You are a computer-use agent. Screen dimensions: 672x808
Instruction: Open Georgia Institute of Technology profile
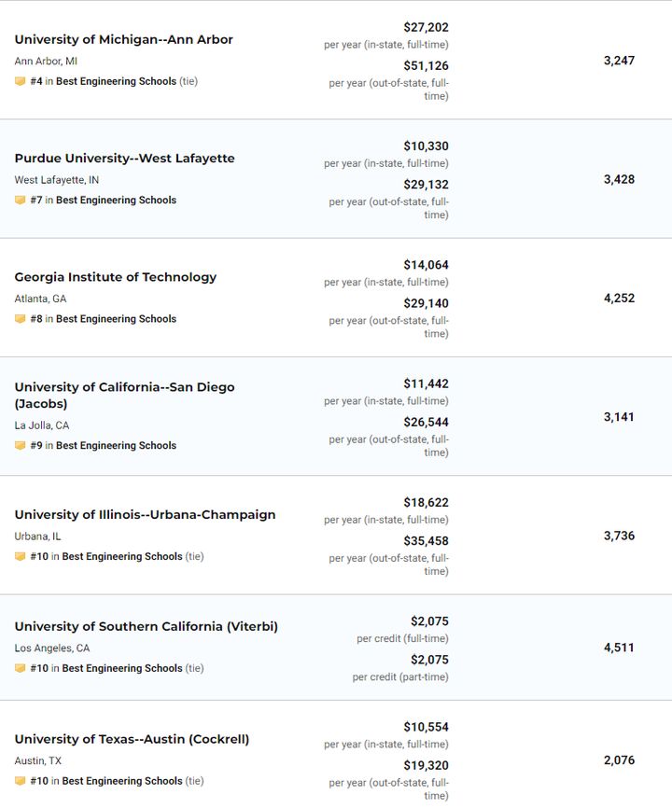pos(115,277)
